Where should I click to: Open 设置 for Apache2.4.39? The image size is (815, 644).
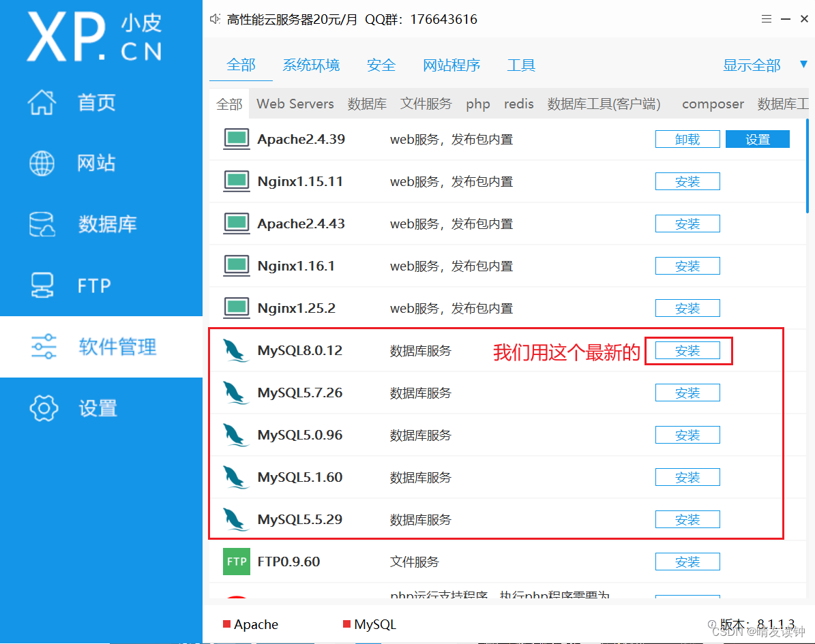tap(757, 139)
